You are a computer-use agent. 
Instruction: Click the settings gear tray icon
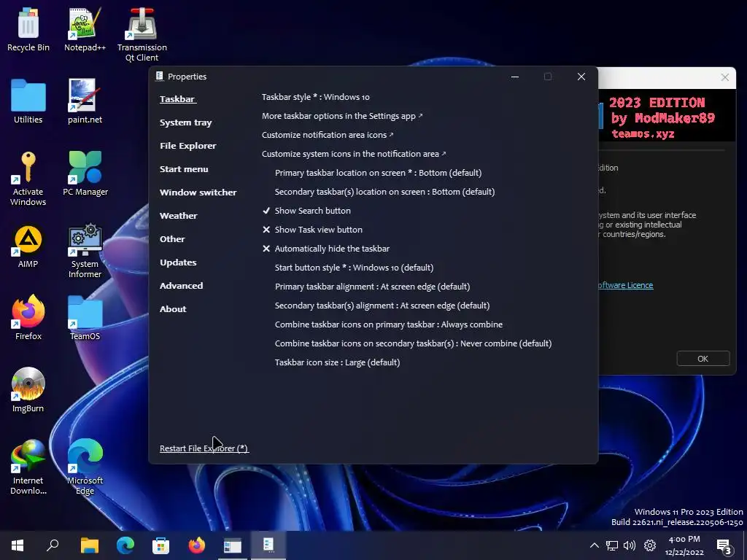click(650, 545)
